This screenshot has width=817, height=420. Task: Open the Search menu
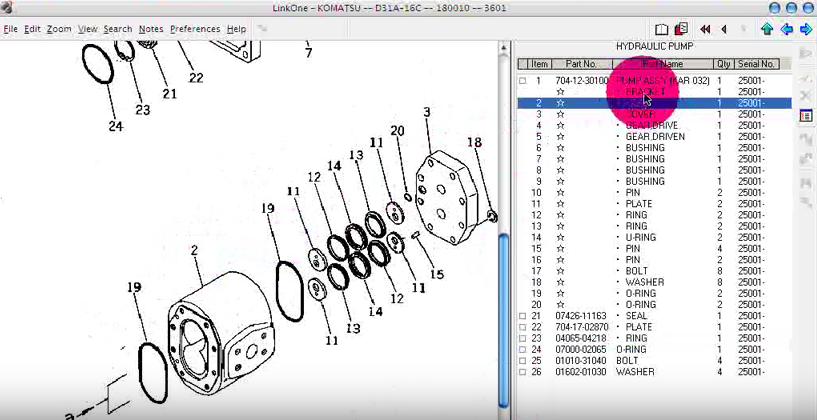[x=118, y=29]
